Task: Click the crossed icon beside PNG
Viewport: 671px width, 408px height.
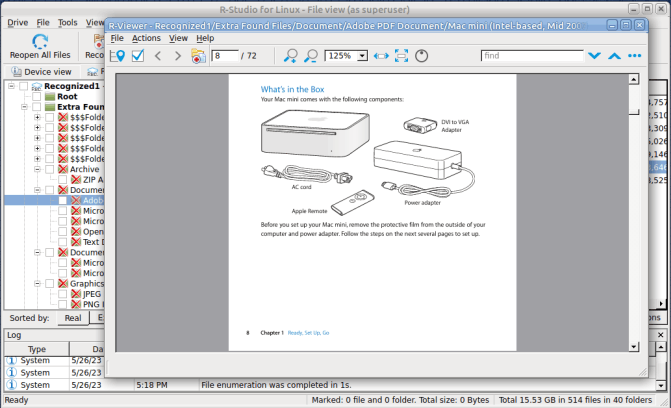Action: coord(76,304)
